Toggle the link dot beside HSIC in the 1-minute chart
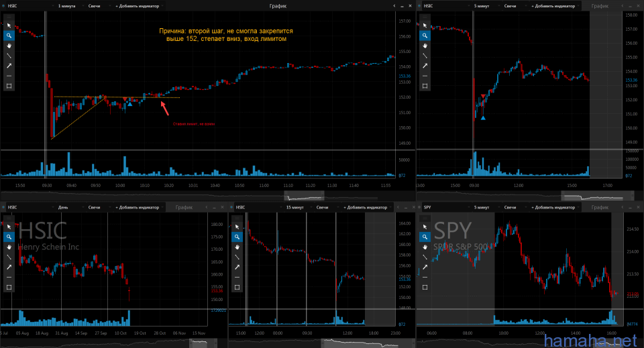Screen dimensions: 644x348 click(x=4, y=6)
